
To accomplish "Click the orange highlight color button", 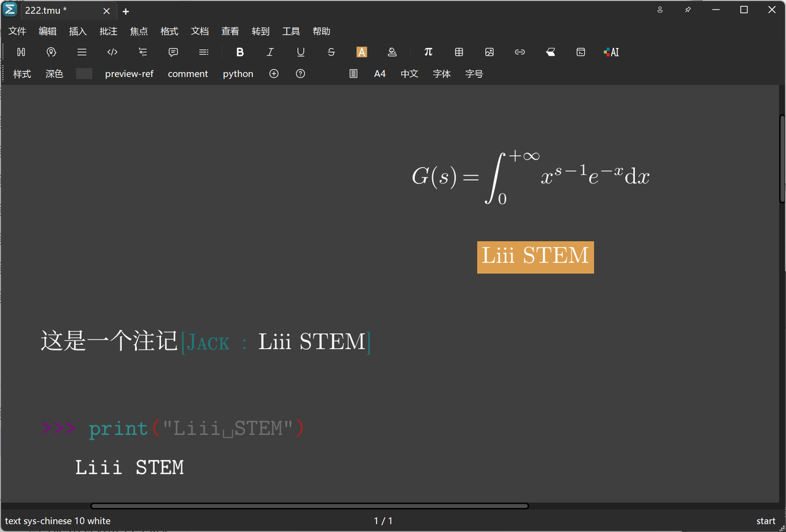I will [x=362, y=52].
